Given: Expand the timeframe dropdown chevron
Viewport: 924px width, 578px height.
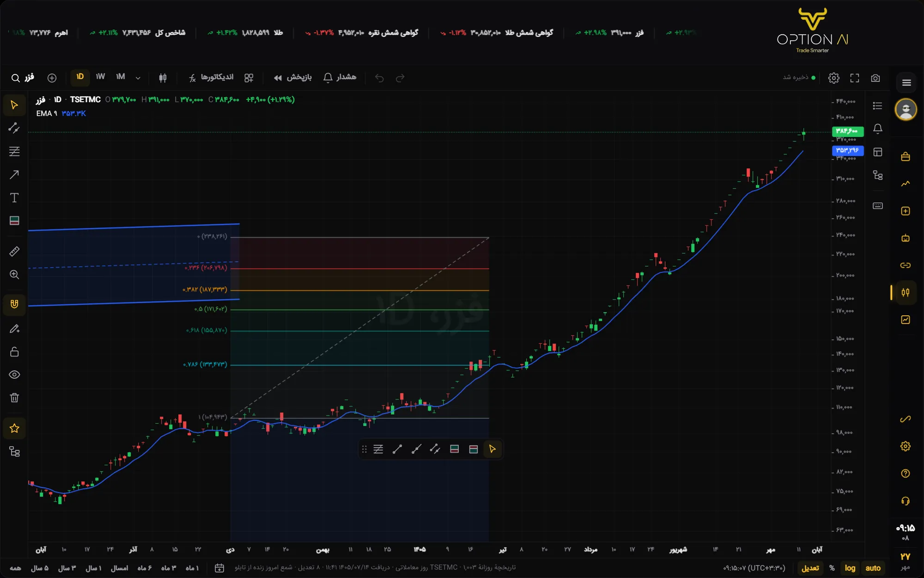Looking at the screenshot, I should 138,78.
